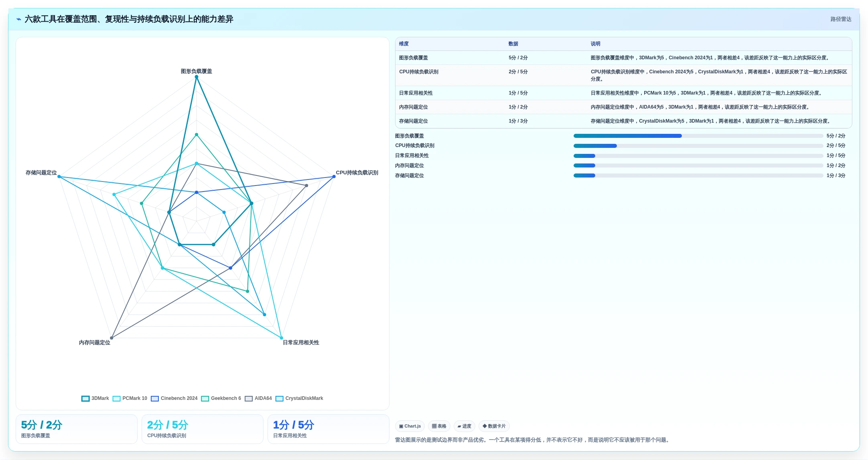Image resolution: width=868 pixels, height=460 pixels.
Task: Click the CrystalDiskMark point at 存储问题定位 vertex
Action: 59,177
